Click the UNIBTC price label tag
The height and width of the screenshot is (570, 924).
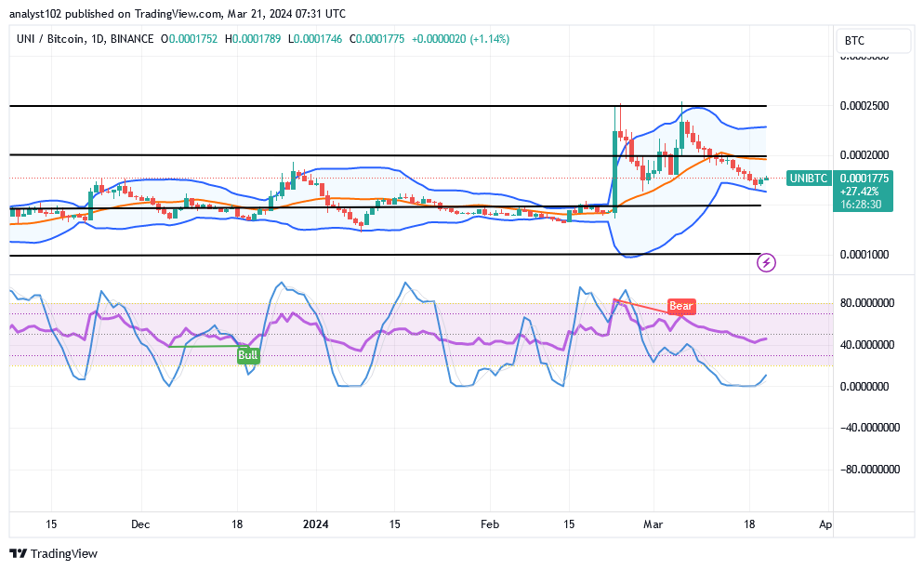pos(809,178)
